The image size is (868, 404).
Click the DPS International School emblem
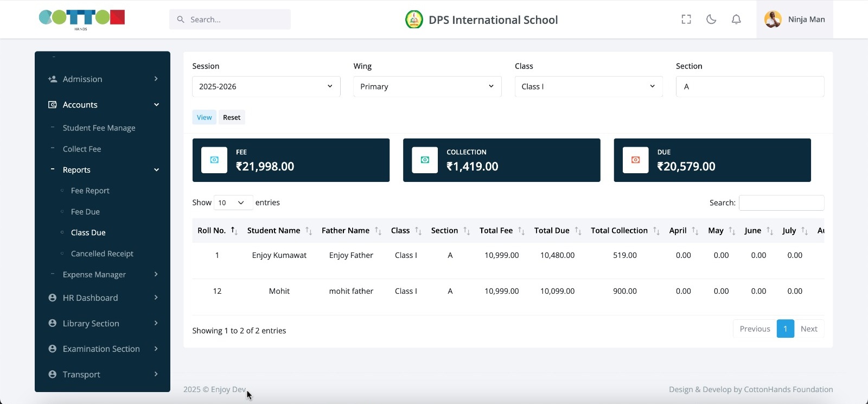tap(414, 20)
